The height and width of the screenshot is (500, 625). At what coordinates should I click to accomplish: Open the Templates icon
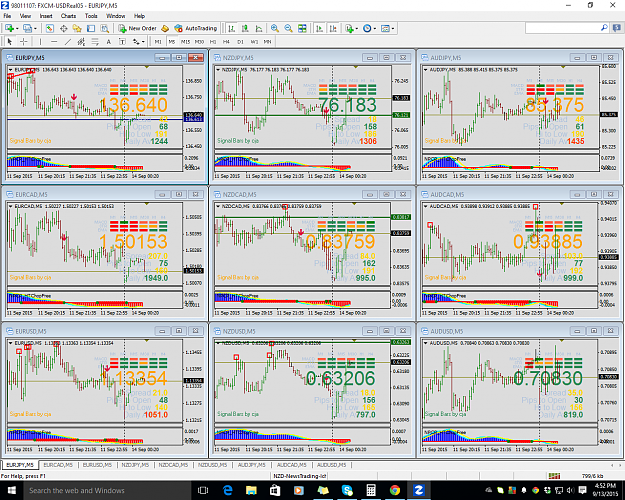[385, 28]
